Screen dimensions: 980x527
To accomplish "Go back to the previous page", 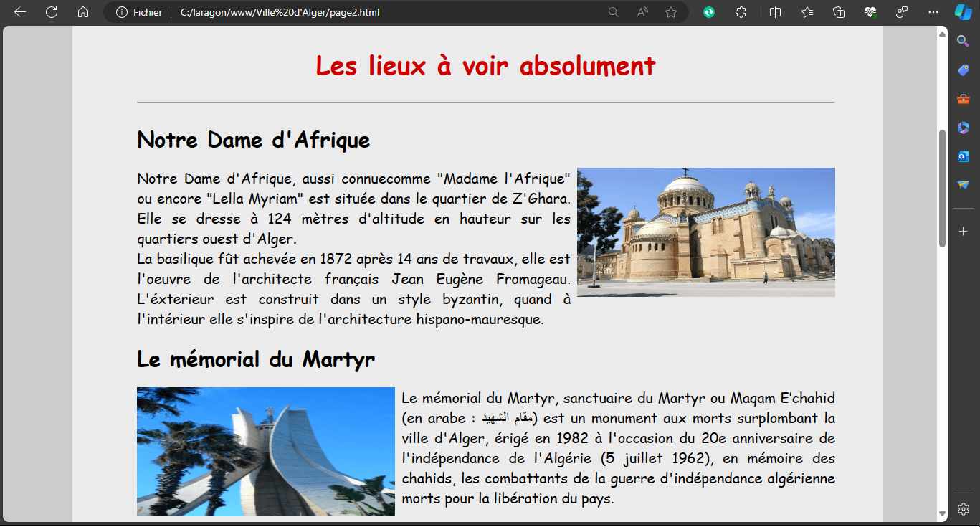I will (x=20, y=12).
